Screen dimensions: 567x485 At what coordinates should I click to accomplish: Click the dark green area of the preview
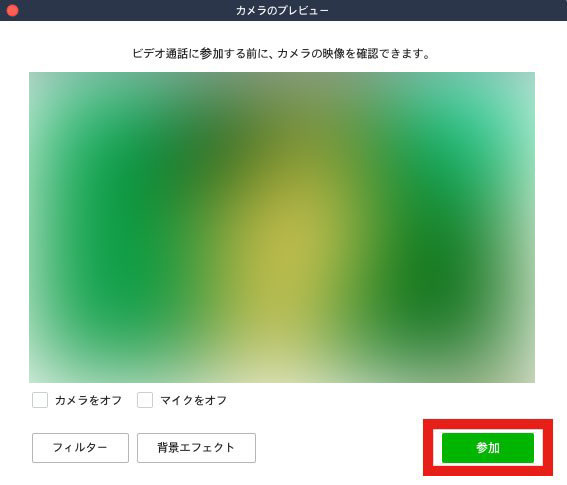coord(430,275)
